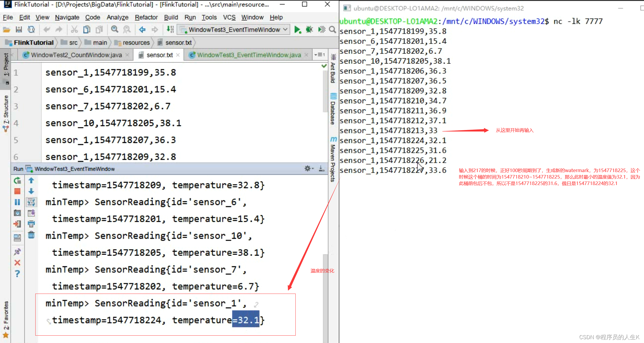Click the green Run button in toolbar
Viewport: 644px width, 343px height.
(x=297, y=30)
